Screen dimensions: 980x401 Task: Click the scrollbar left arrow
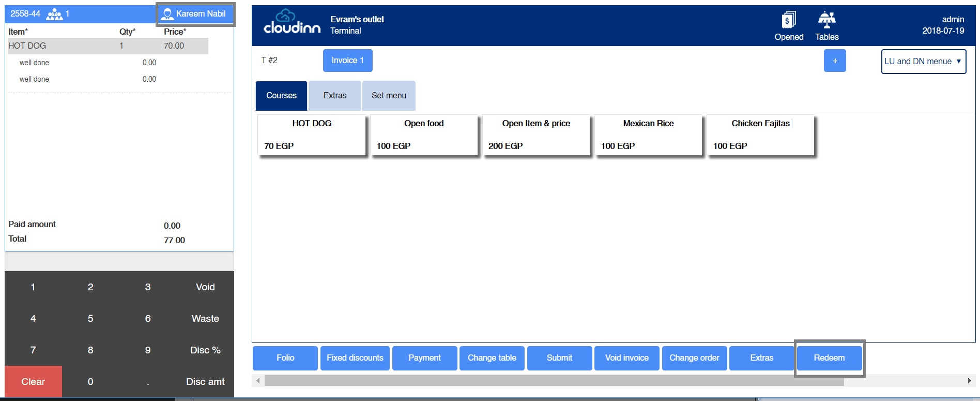point(258,381)
